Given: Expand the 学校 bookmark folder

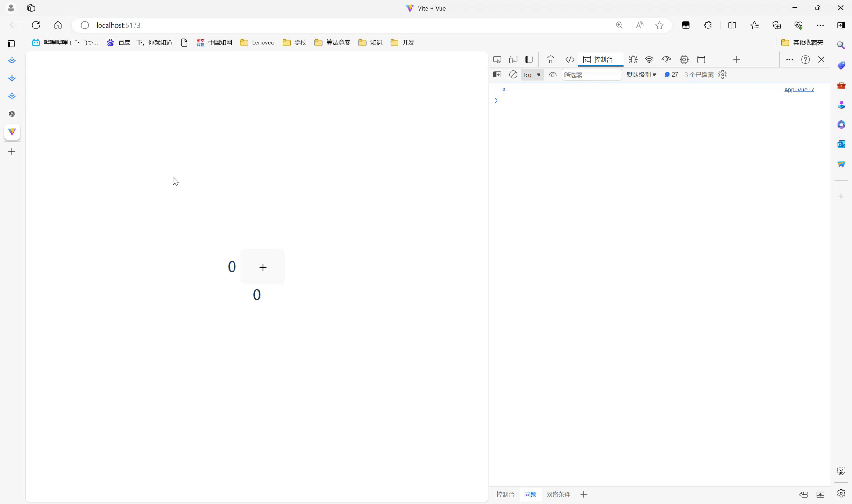Looking at the screenshot, I should tap(295, 42).
